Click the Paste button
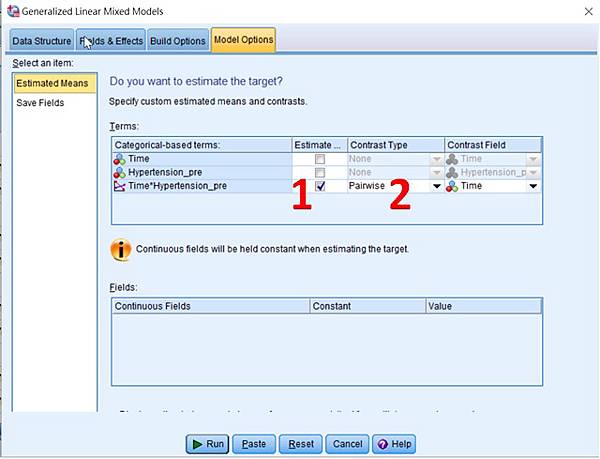Viewport: 600px width, 459px height. [x=254, y=444]
